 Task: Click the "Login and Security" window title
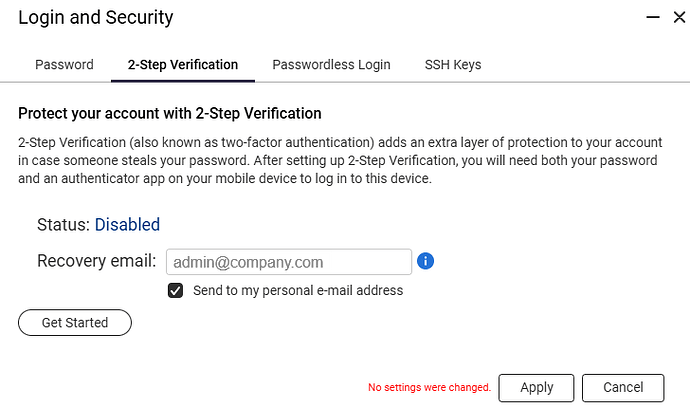click(96, 18)
